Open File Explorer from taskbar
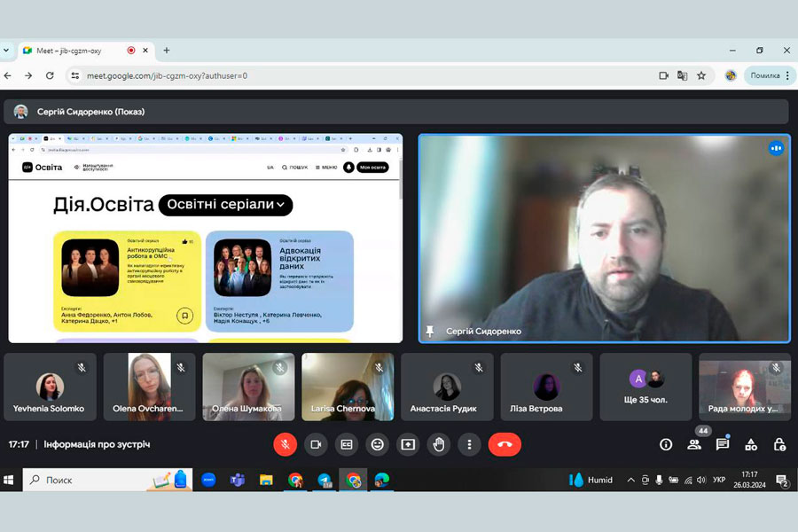Screen dimensions: 798x532 point(266,480)
